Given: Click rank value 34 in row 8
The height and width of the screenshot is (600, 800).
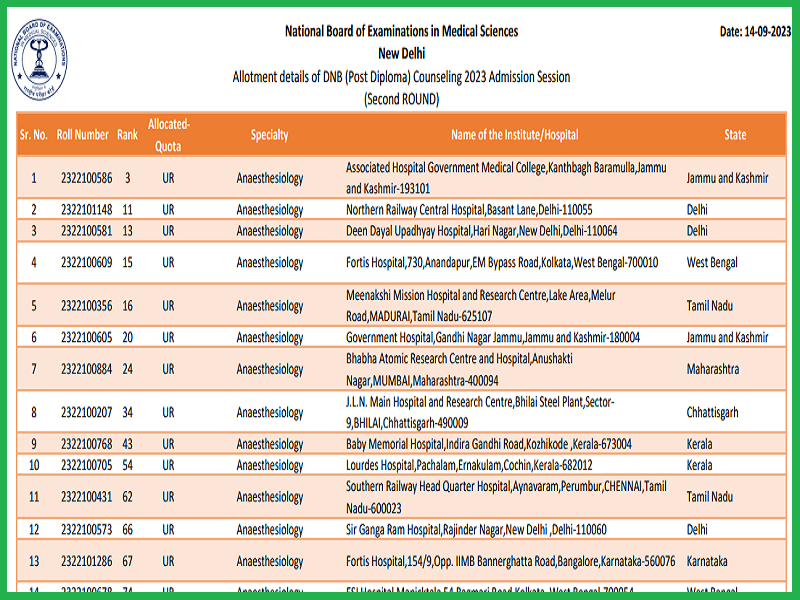Looking at the screenshot, I should [128, 412].
